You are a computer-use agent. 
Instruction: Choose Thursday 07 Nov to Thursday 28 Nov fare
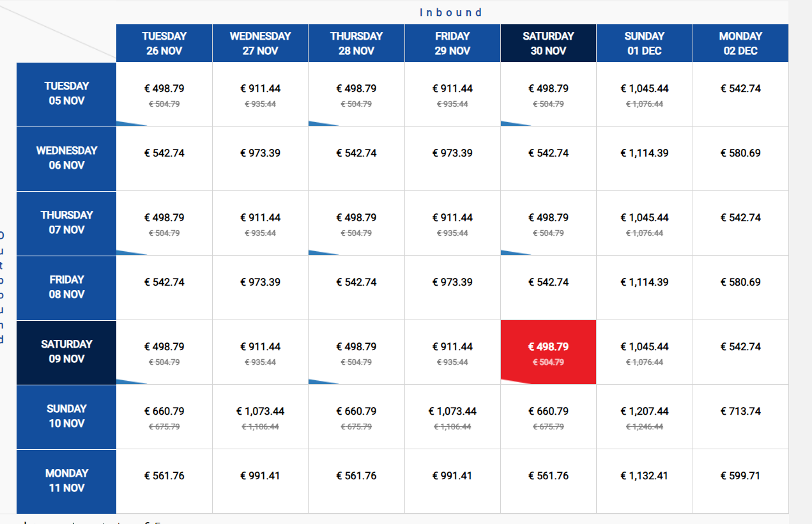click(356, 224)
